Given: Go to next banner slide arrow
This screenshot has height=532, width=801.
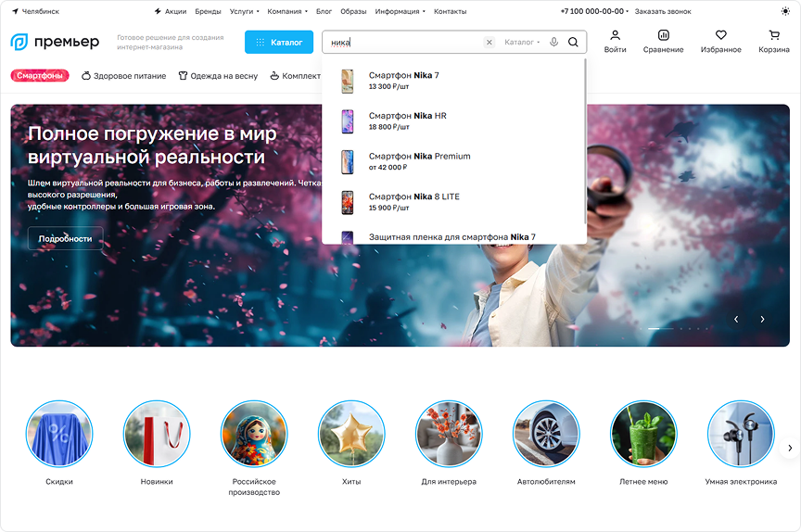Looking at the screenshot, I should tap(762, 319).
